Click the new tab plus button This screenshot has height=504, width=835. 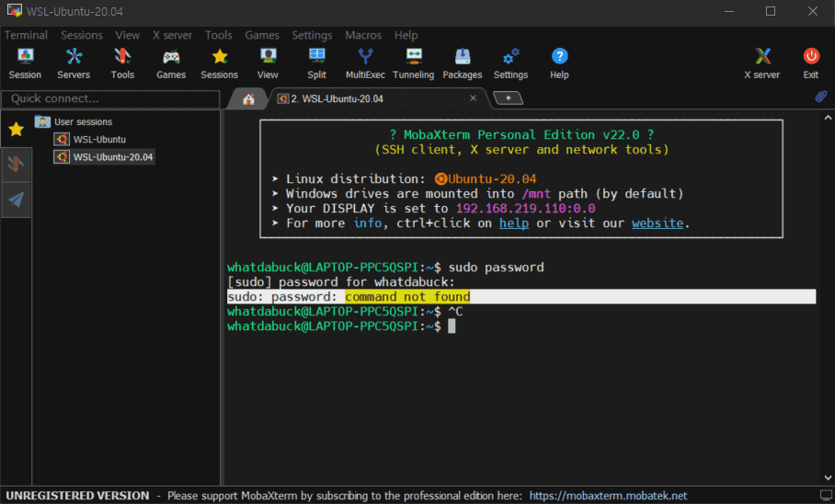coord(508,98)
